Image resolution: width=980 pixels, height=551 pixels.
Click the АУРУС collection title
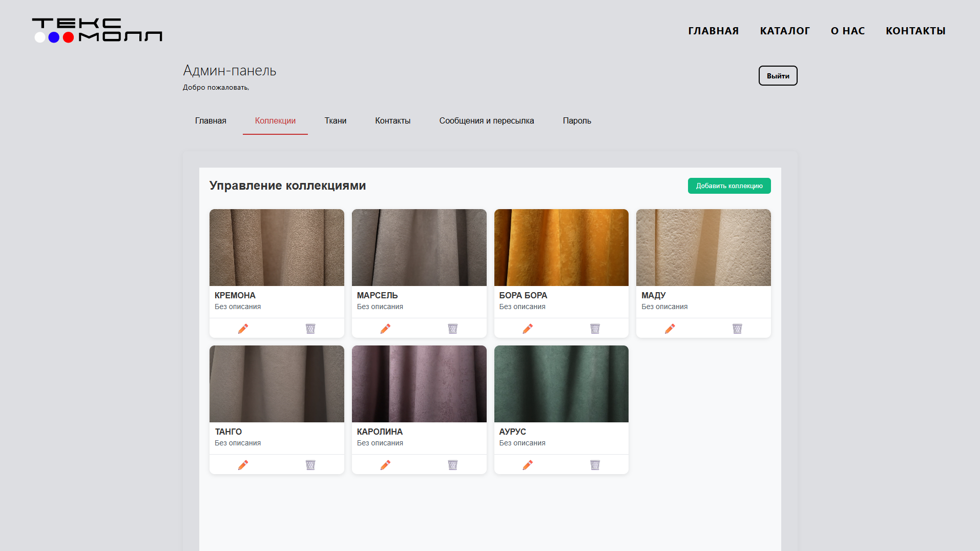point(513,432)
